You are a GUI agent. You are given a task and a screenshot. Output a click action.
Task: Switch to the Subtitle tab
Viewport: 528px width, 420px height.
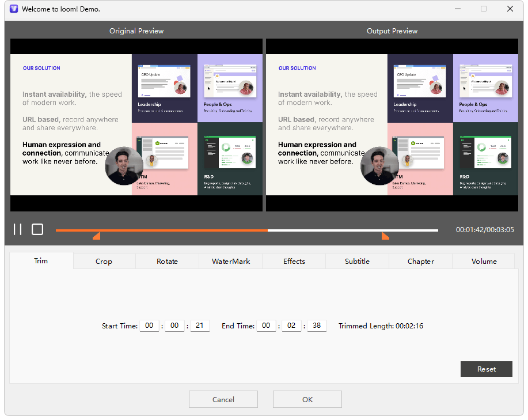tap(357, 262)
